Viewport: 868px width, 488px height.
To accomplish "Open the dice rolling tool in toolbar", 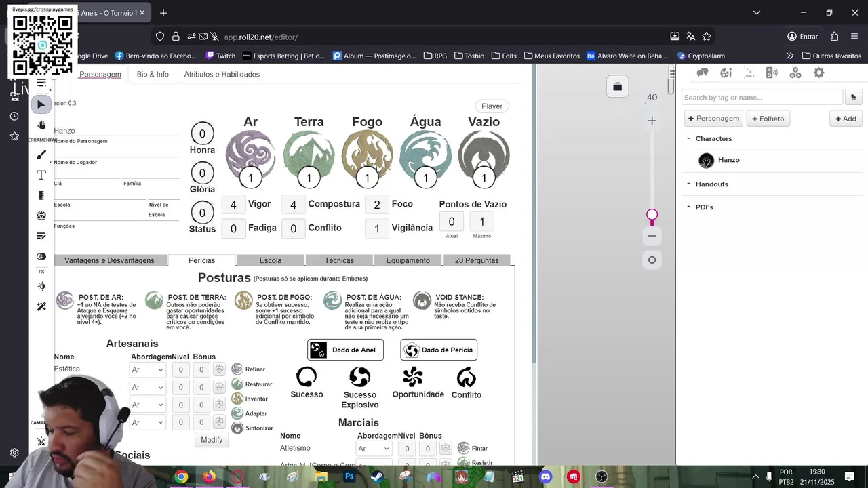I will coord(41,216).
